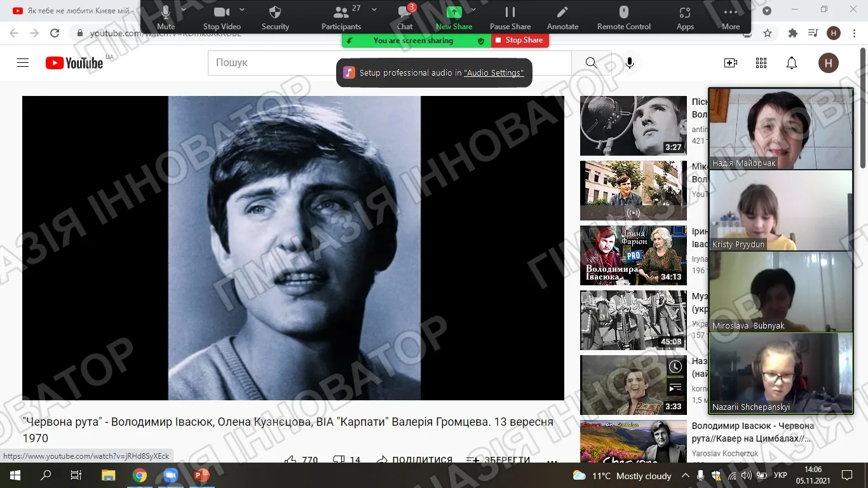Image resolution: width=868 pixels, height=488 pixels.
Task: Expand audio options arrow beside Mute
Action: point(184,10)
